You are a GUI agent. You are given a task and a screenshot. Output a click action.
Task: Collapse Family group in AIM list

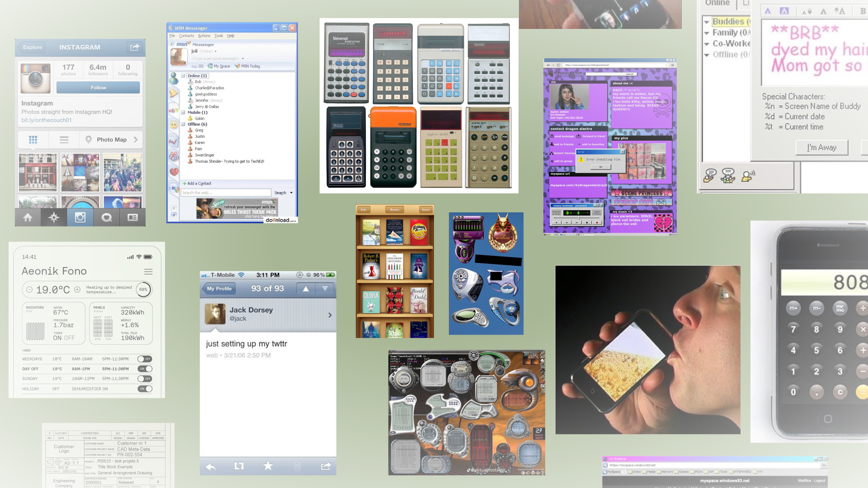click(706, 33)
